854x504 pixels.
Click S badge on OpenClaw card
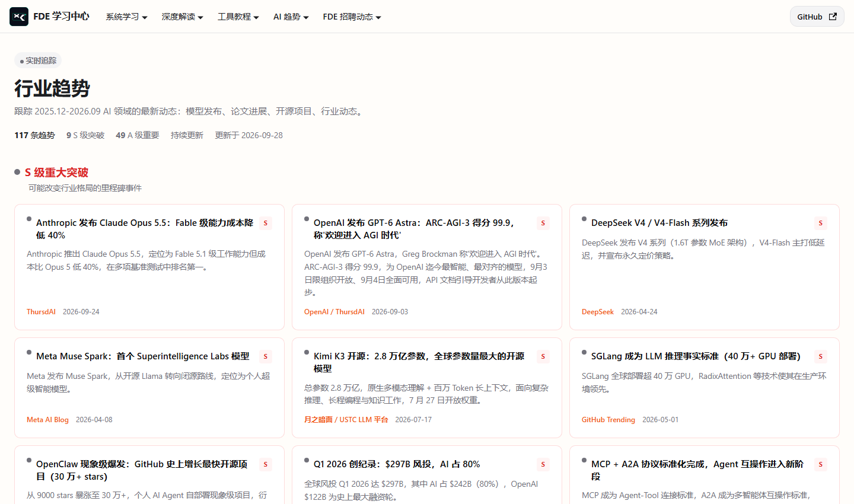266,464
